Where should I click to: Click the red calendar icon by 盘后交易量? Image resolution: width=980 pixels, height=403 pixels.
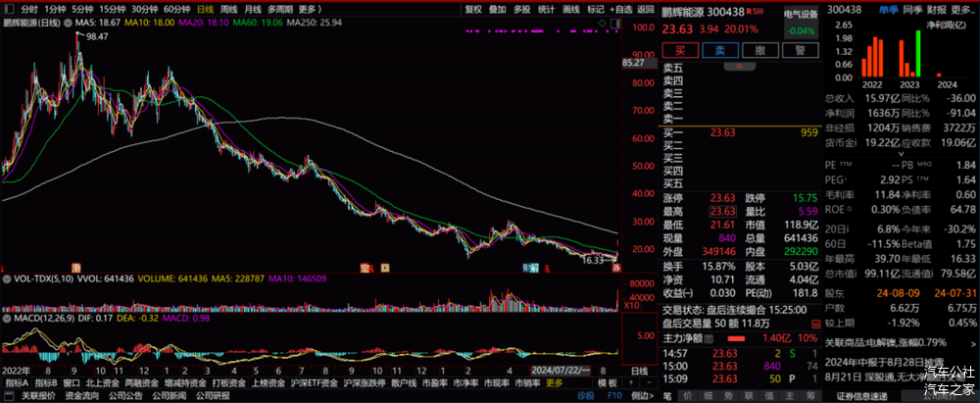tap(815, 324)
